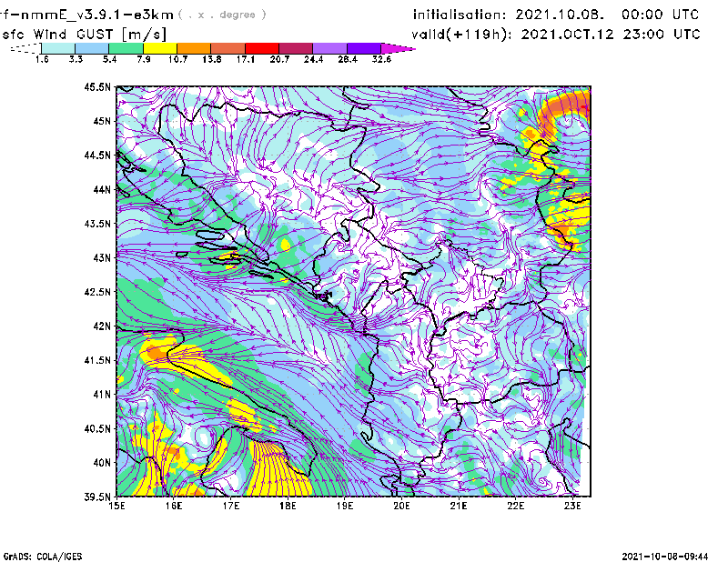Click the 42.5N latitude label
Viewport: 728px width, 562px height.
pos(97,292)
